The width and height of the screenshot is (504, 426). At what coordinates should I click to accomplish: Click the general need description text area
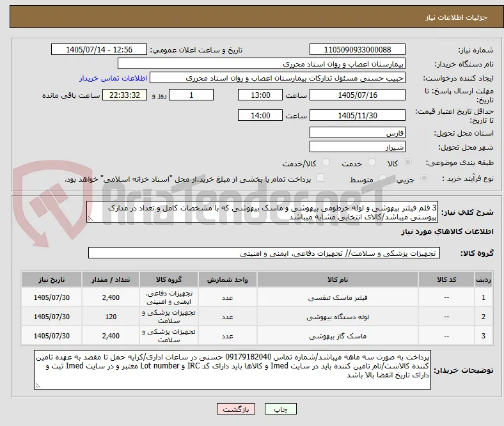click(x=262, y=212)
